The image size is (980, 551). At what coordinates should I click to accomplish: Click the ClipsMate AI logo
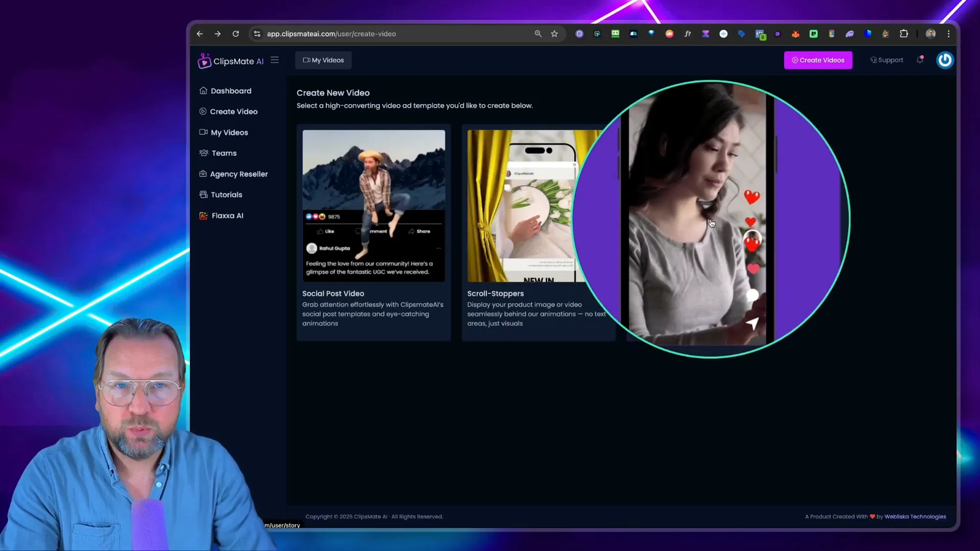pos(231,61)
